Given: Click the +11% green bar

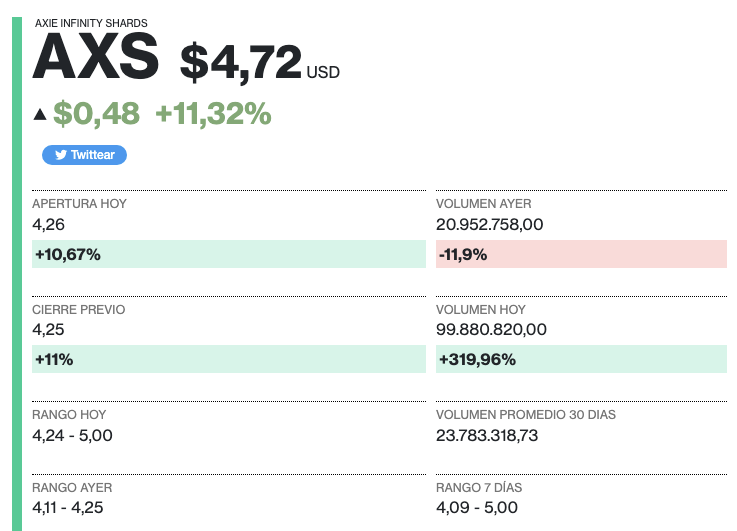Looking at the screenshot, I should click(x=229, y=359).
